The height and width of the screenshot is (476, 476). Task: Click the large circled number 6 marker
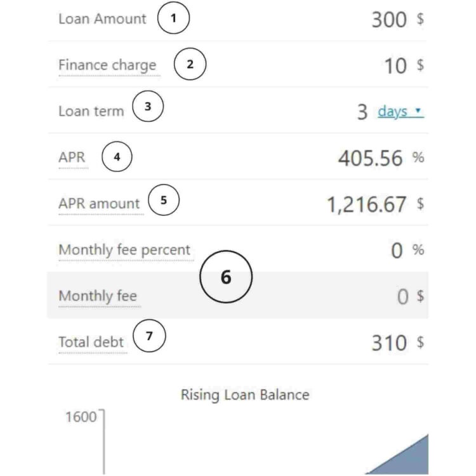(226, 277)
